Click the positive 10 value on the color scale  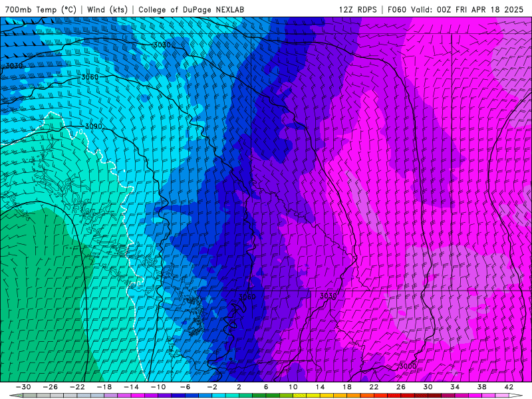tap(293, 387)
